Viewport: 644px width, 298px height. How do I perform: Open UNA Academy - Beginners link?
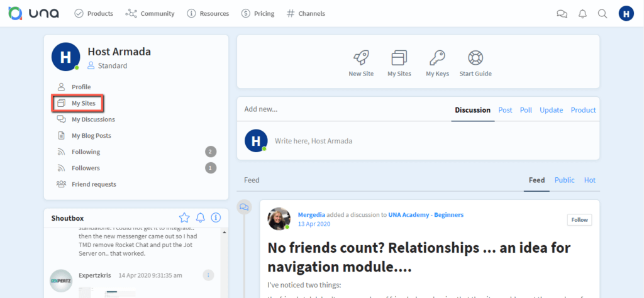tap(426, 214)
